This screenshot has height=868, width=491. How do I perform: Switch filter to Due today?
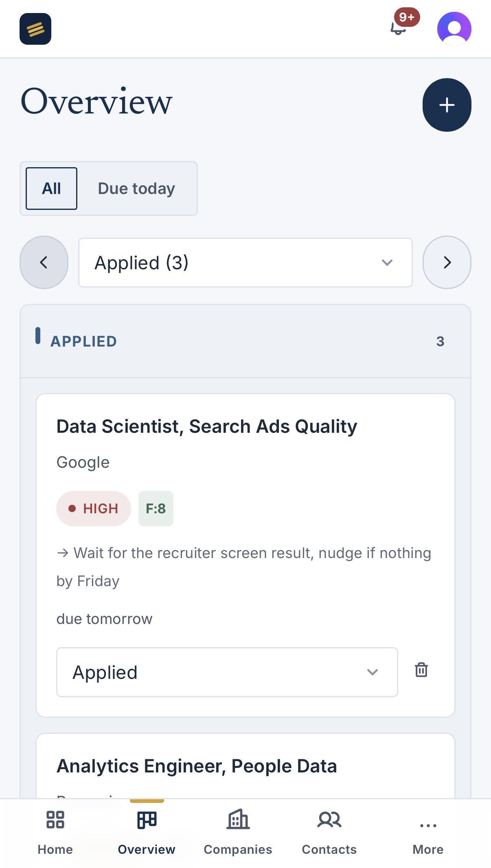pos(136,189)
